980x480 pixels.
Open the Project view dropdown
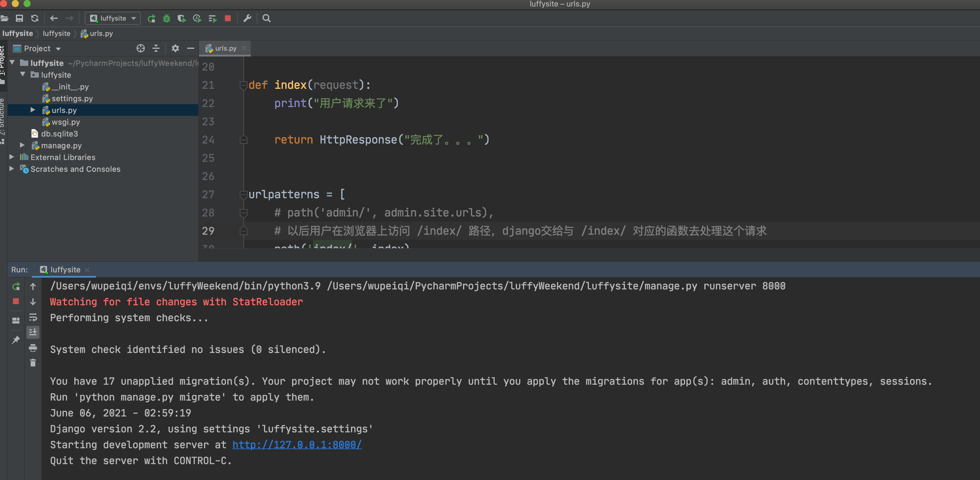(37, 48)
